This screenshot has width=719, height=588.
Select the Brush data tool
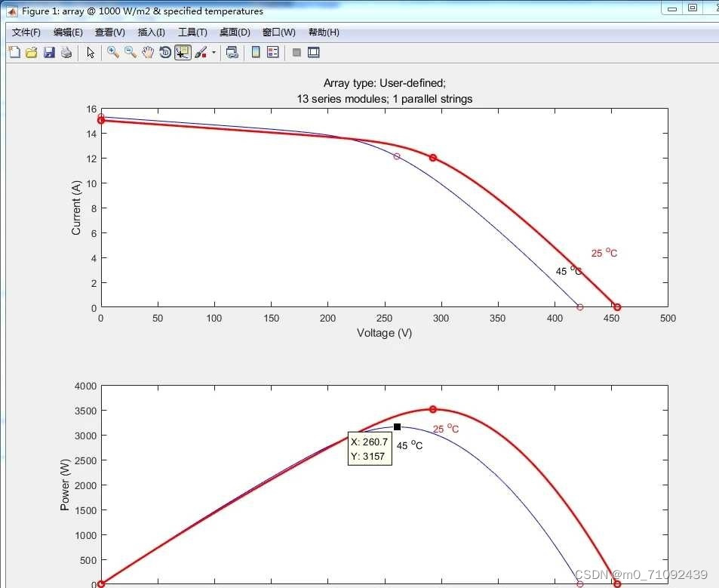click(x=201, y=52)
